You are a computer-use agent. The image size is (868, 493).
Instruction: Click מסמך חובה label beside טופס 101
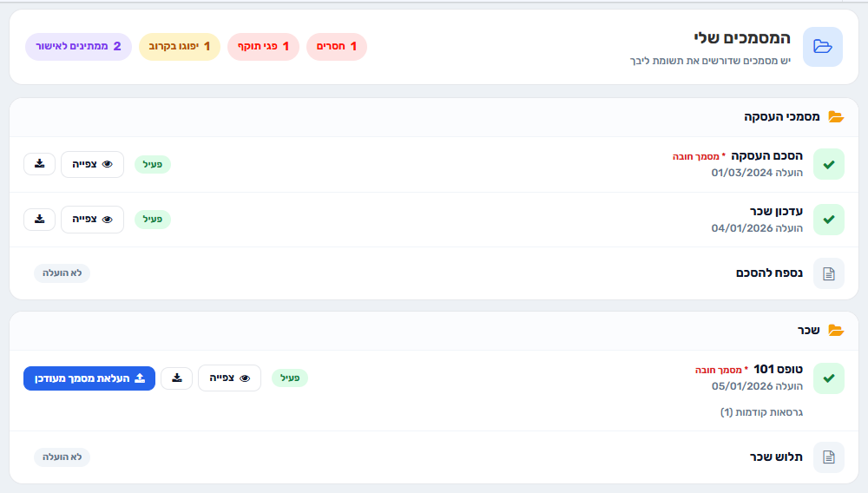tap(722, 370)
